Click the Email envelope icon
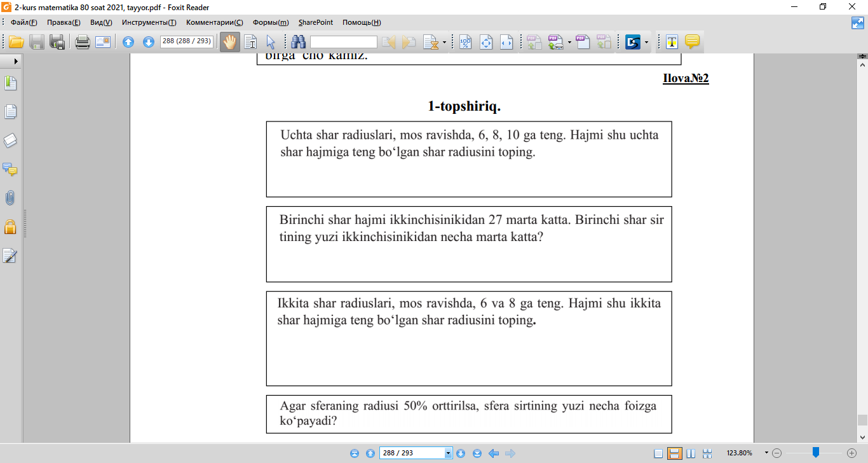This screenshot has width=868, height=463. [103, 43]
